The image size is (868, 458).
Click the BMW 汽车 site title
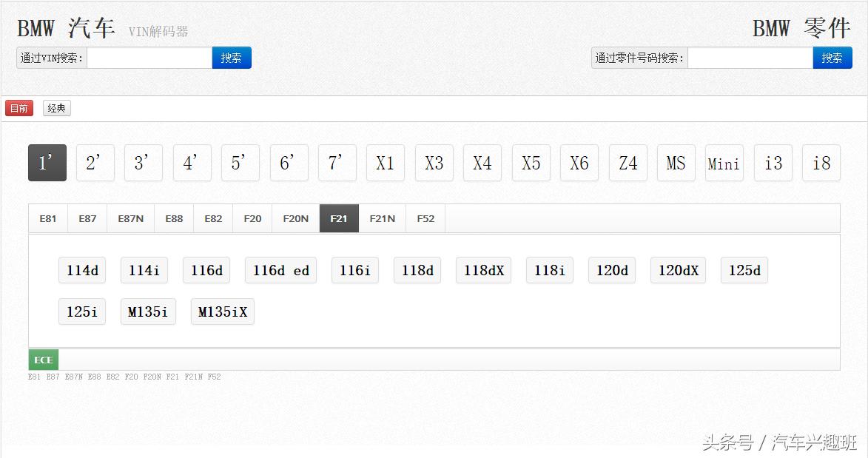point(66,28)
